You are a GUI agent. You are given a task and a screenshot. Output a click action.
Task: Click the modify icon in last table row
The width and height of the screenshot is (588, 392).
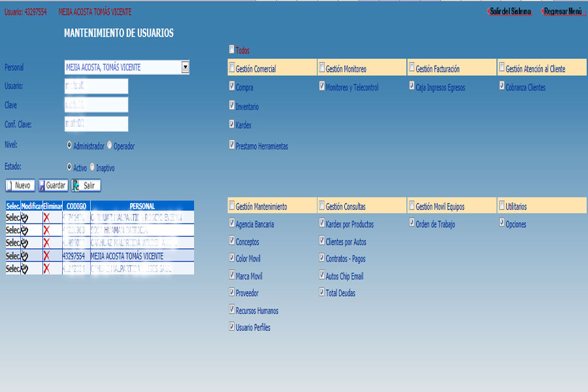point(25,269)
